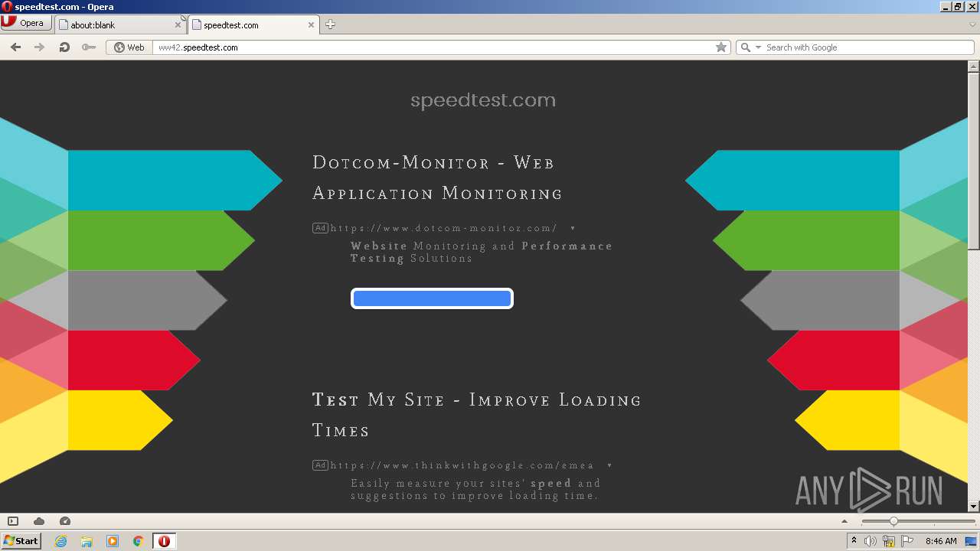Image resolution: width=980 pixels, height=551 pixels.
Task: Click the speedtest.com page title
Action: coord(483,100)
